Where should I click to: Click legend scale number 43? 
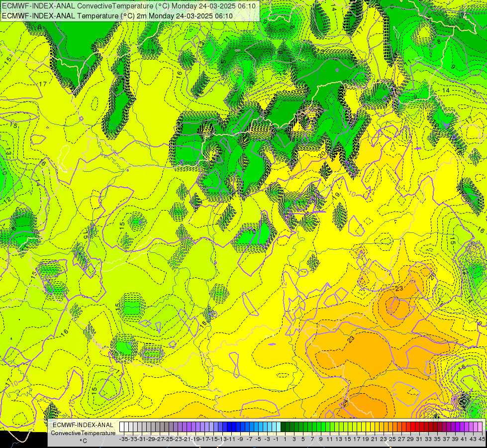click(473, 439)
